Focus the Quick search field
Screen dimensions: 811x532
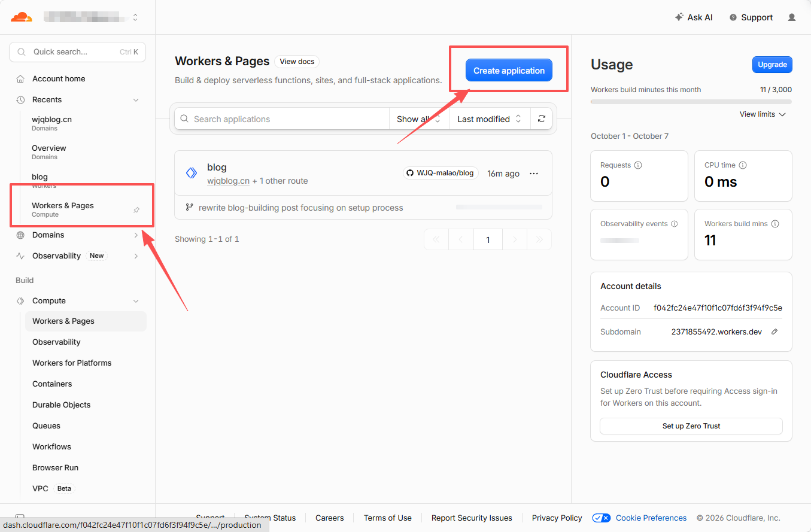[x=78, y=52]
